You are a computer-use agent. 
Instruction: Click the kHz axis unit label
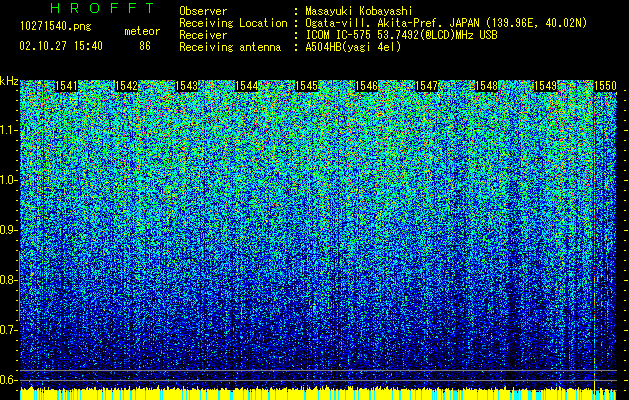point(9,81)
